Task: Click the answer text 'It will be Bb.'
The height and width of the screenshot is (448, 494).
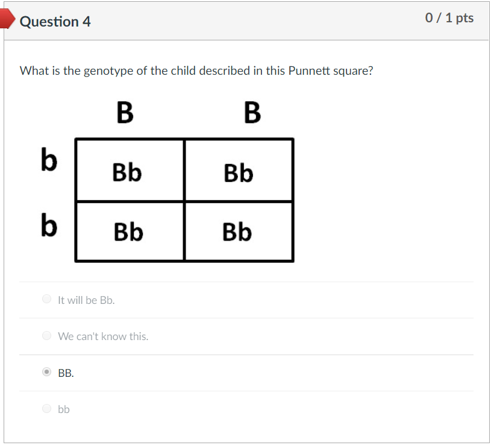Action: pyautogui.click(x=86, y=300)
